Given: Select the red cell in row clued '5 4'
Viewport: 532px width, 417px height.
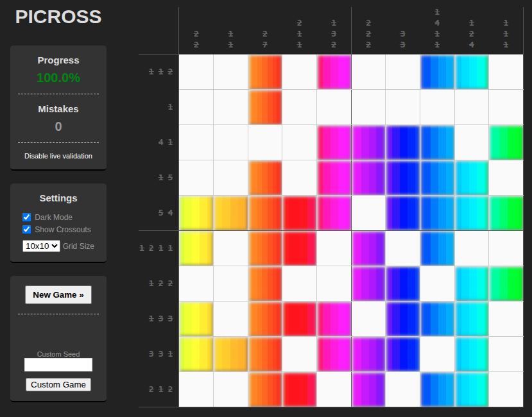Looking at the screenshot, I should (299, 213).
